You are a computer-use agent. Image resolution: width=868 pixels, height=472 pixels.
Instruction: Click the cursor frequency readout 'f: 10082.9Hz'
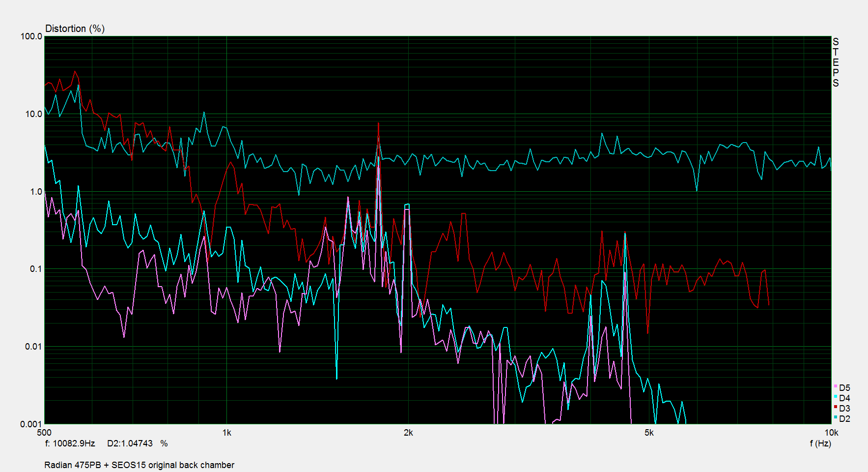tap(70, 443)
